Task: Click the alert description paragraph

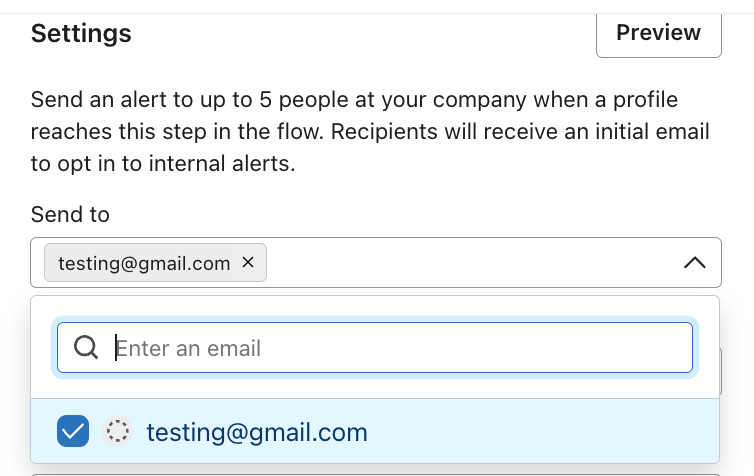Action: click(370, 132)
